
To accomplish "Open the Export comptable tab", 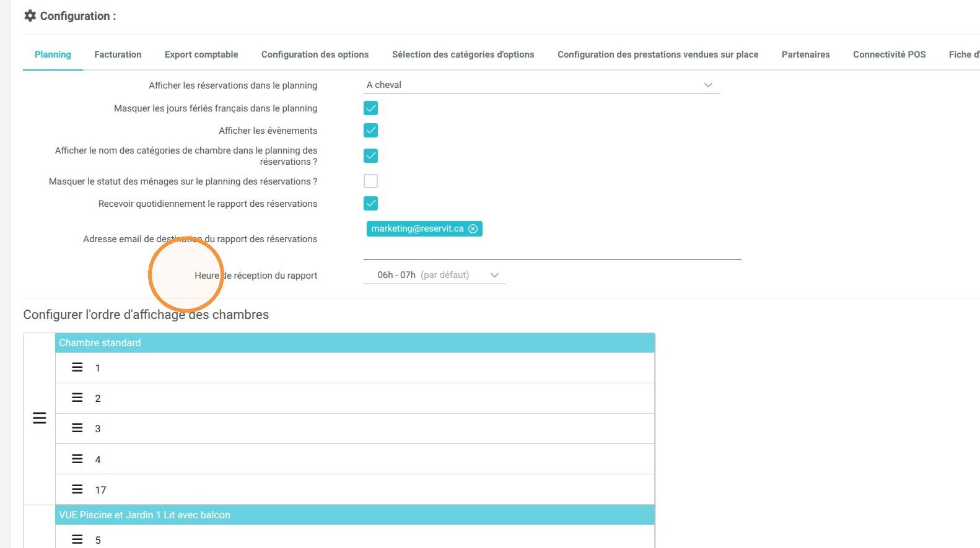I will (x=201, y=54).
